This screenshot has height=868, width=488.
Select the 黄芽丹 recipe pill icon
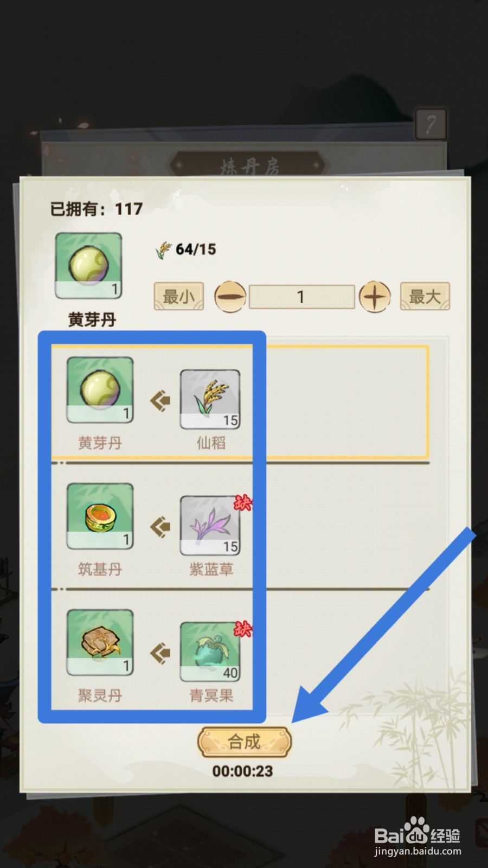pyautogui.click(x=100, y=390)
